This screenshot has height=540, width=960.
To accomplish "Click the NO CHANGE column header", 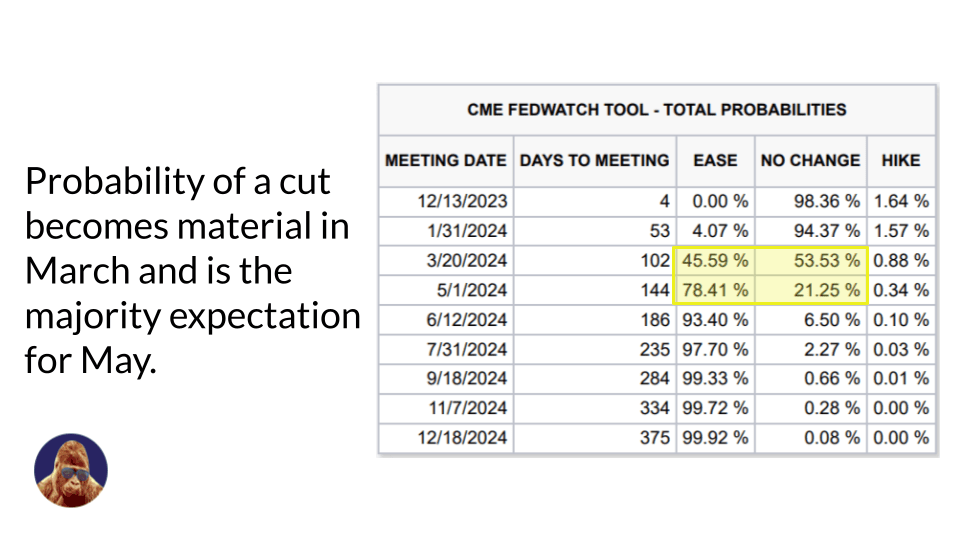I will (810, 160).
